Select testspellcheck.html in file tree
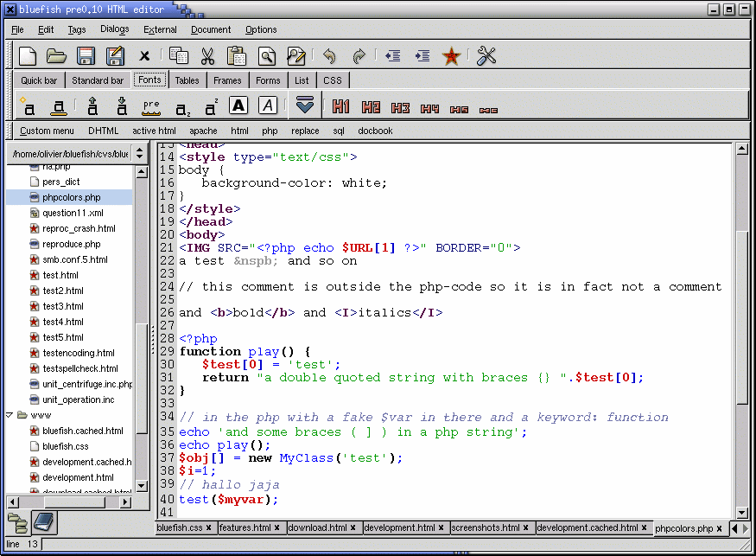The height and width of the screenshot is (556, 756). [x=80, y=368]
